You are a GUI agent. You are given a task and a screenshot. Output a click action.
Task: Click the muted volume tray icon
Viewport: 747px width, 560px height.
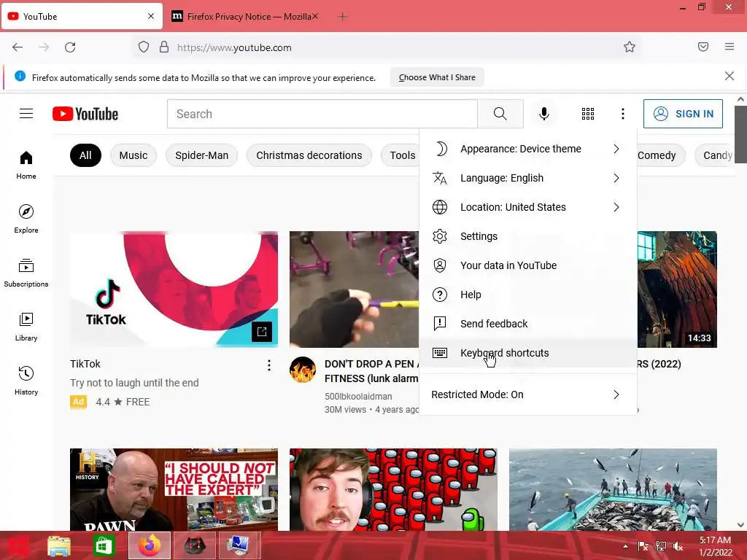tap(678, 546)
